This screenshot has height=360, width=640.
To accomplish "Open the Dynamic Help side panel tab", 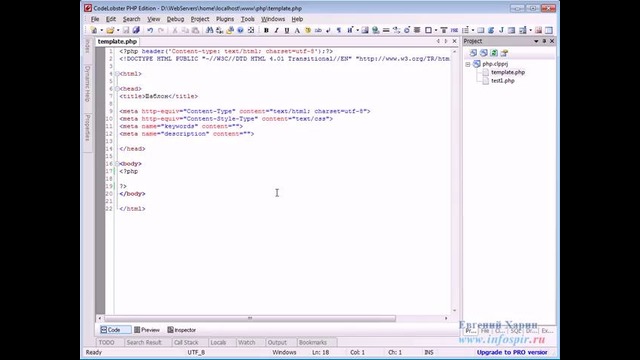I will click(x=87, y=84).
